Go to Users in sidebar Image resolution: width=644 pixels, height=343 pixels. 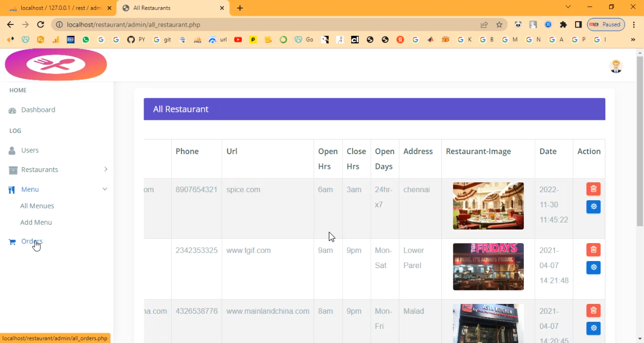30,150
